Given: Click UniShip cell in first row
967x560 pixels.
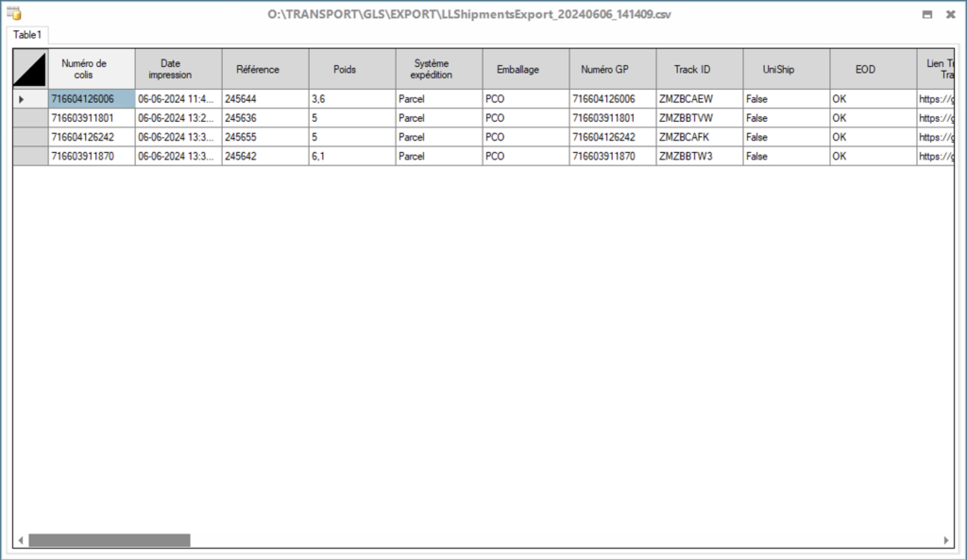Looking at the screenshot, I should 786,99.
